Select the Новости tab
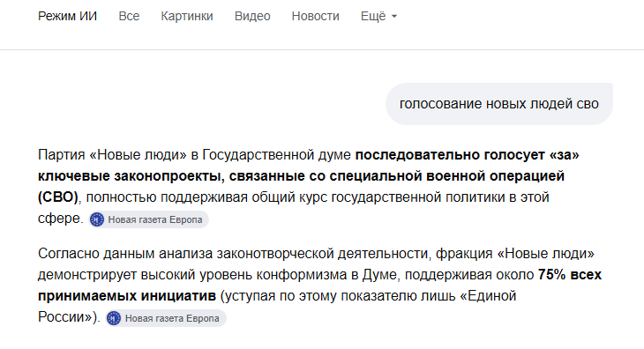The width and height of the screenshot is (644, 349). [316, 17]
